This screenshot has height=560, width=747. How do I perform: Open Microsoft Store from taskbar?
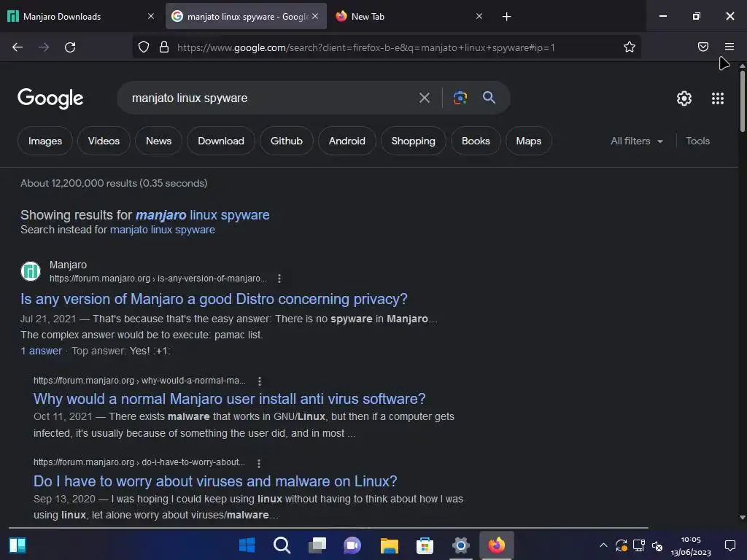425,545
